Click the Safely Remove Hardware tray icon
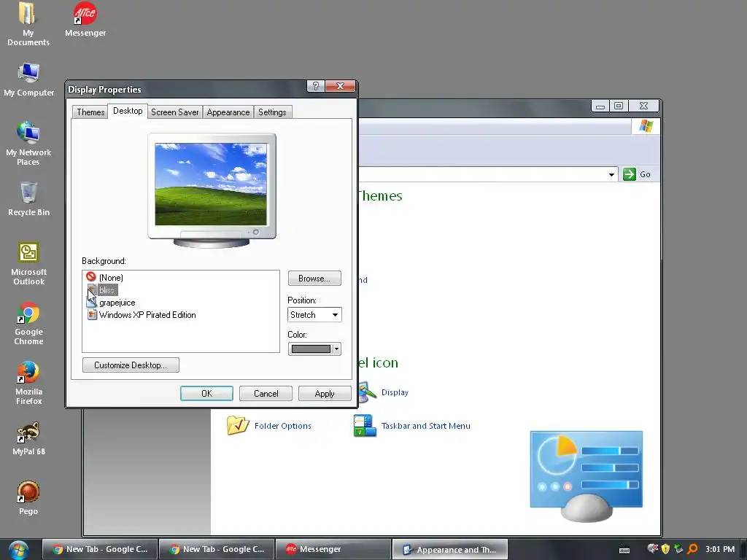747x560 pixels. pos(678,549)
